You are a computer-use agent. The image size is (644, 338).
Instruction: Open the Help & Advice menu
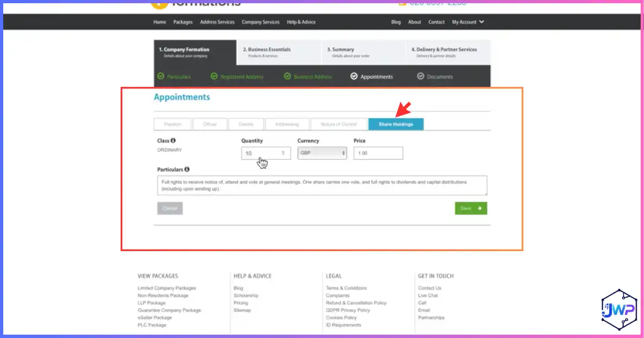(301, 22)
